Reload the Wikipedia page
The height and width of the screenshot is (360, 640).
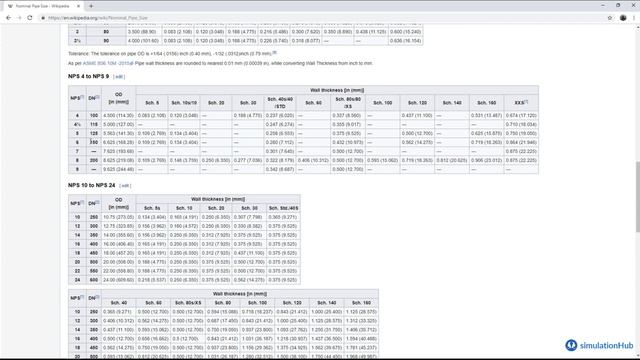[x=30, y=18]
